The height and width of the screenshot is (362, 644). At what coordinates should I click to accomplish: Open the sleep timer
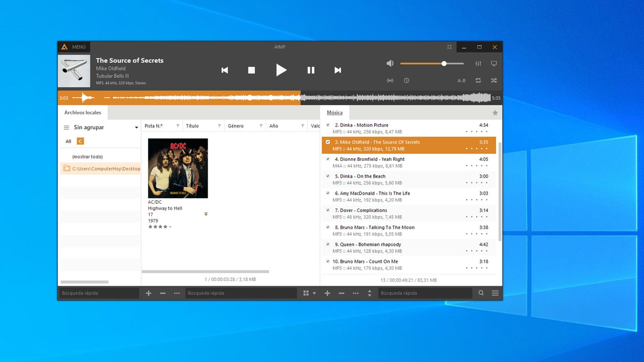[x=407, y=80]
